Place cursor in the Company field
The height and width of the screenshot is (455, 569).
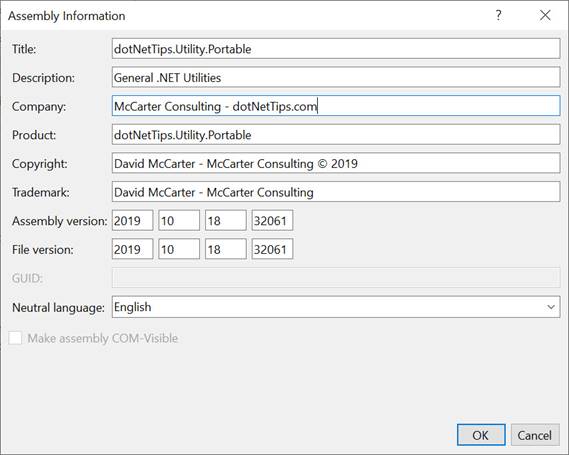[336, 106]
